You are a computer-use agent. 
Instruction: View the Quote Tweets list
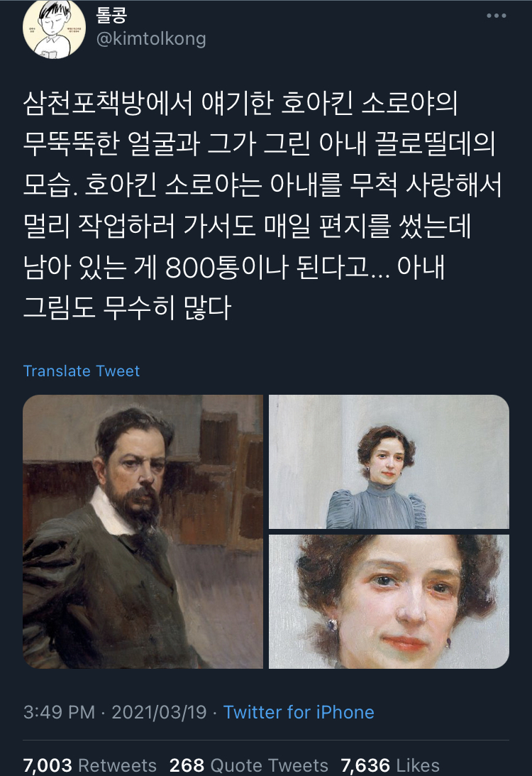[x=249, y=765]
